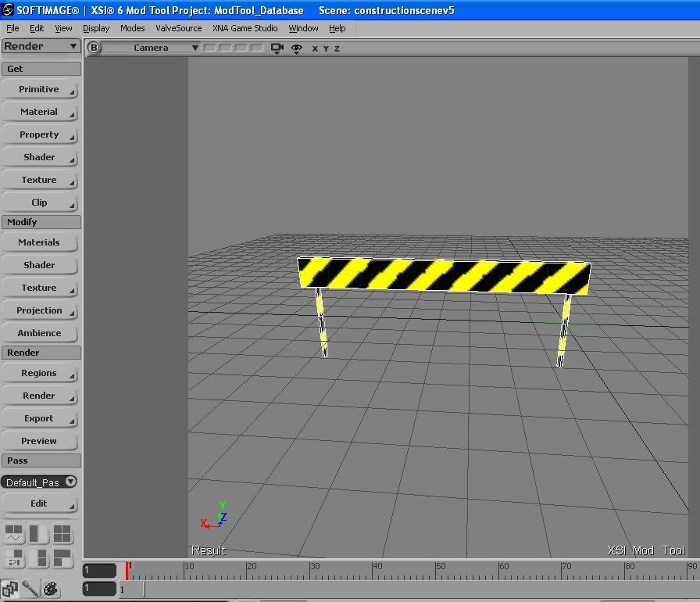700x602 pixels.
Task: Open the Help menu
Action: [337, 28]
